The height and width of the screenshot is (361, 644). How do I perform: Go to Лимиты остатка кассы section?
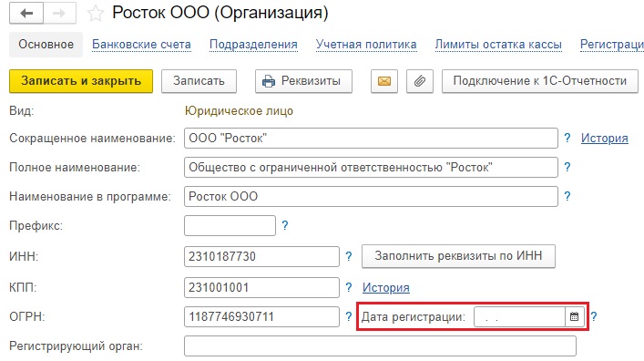coord(498,45)
